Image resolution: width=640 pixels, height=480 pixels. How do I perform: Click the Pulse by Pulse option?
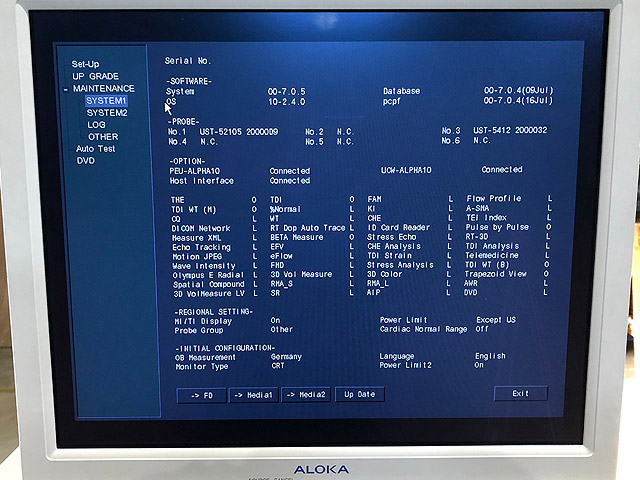click(497, 227)
